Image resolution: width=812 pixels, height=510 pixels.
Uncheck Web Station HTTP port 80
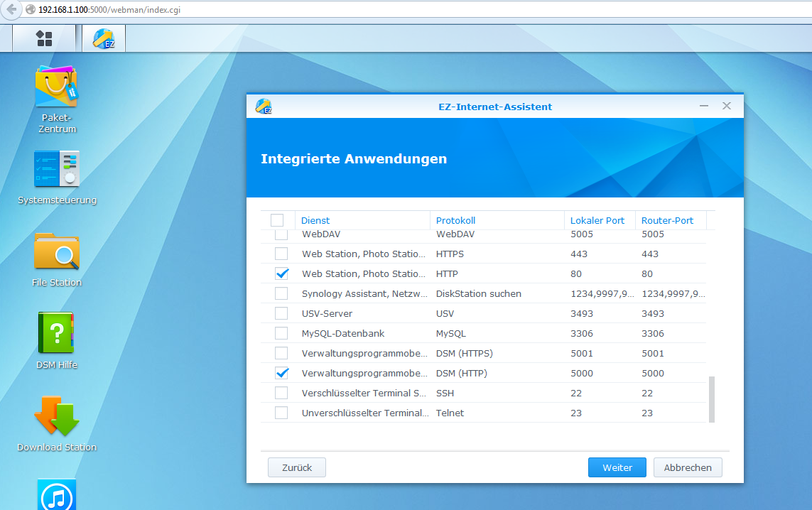pyautogui.click(x=282, y=273)
